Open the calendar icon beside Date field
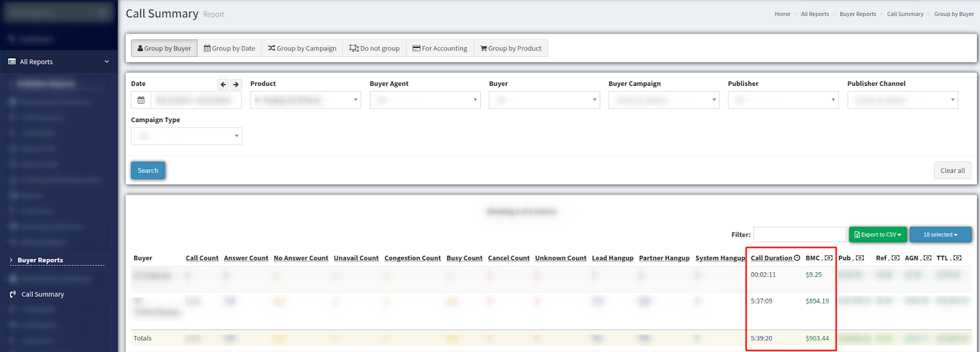Viewport: 980px width, 352px height. 141,100
